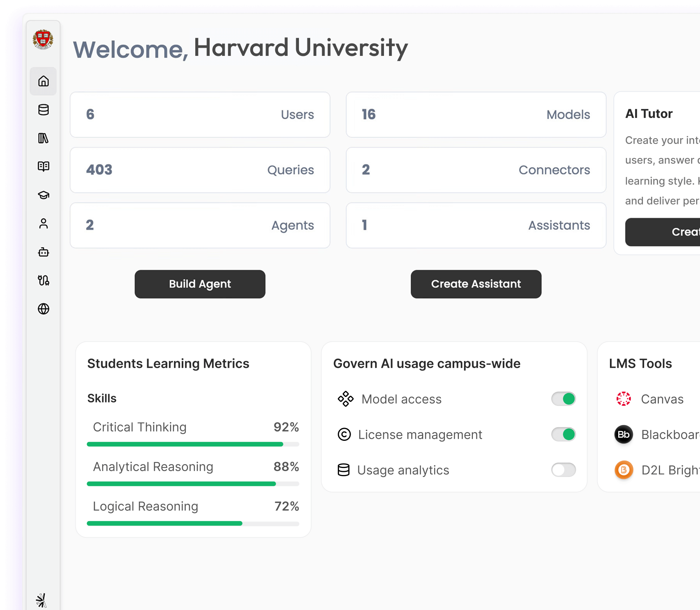The width and height of the screenshot is (700, 610).
Task: Click the globe icon in sidebar
Action: 43,309
